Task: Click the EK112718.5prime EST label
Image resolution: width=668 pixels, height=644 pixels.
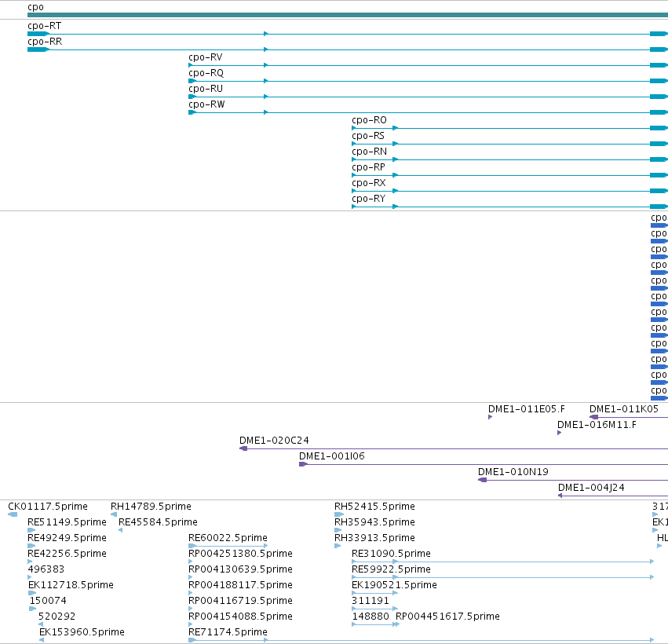Action: tap(71, 585)
